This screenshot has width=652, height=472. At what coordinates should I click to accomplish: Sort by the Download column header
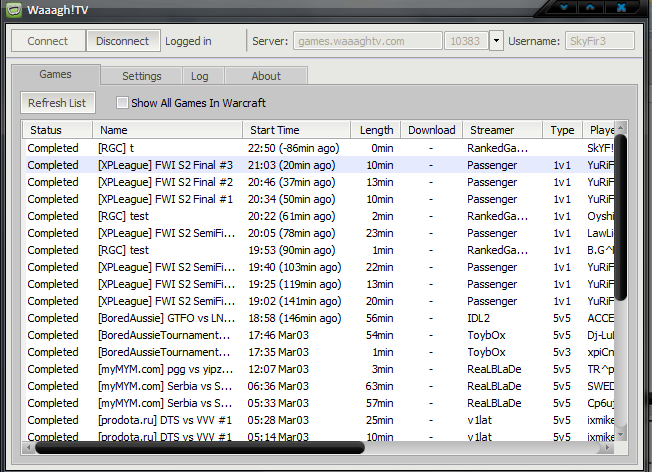(x=432, y=130)
